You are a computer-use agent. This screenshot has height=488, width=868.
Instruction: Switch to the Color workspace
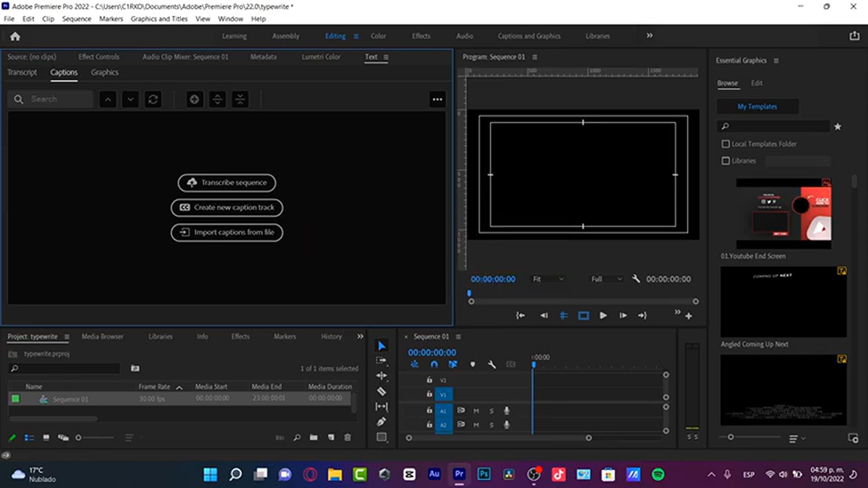click(378, 36)
